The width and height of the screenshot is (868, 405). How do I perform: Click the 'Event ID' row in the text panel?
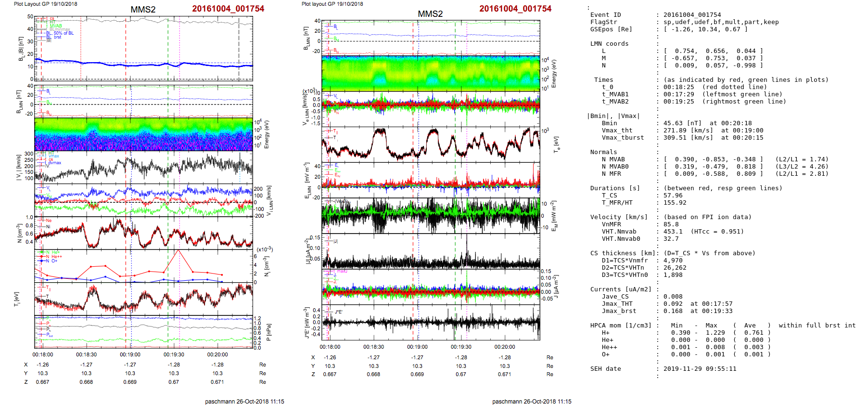[605, 15]
